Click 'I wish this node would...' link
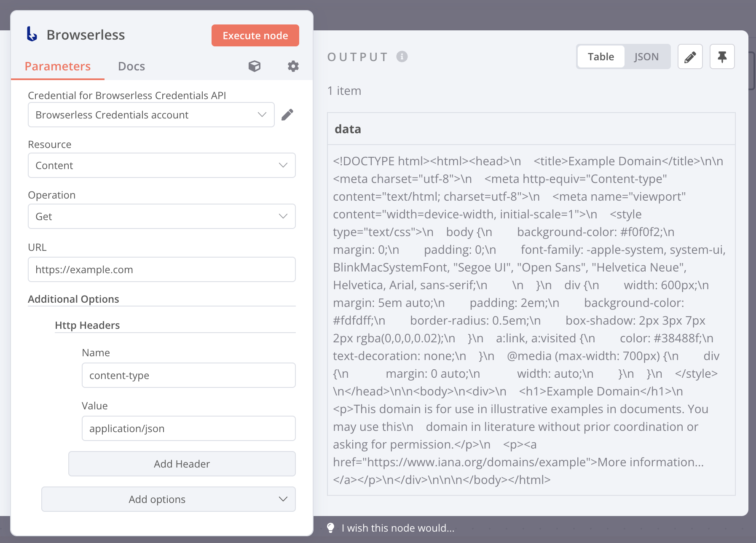The width and height of the screenshot is (756, 543). [x=398, y=528]
